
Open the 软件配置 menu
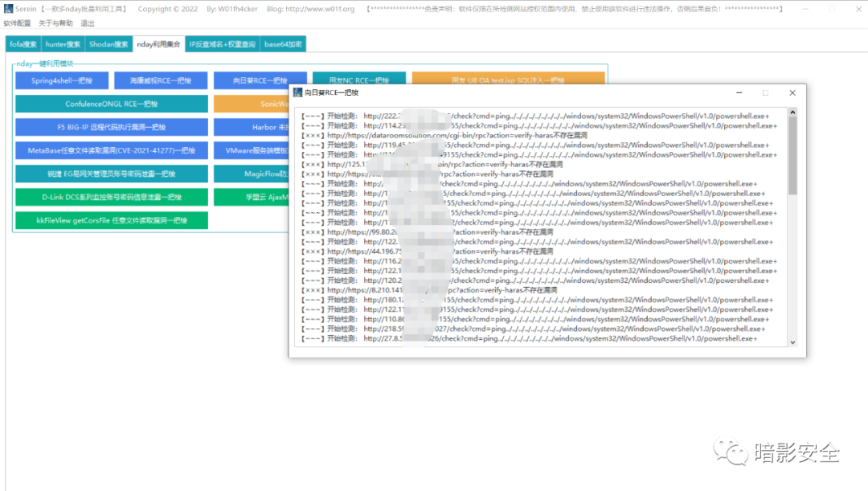pyautogui.click(x=17, y=23)
